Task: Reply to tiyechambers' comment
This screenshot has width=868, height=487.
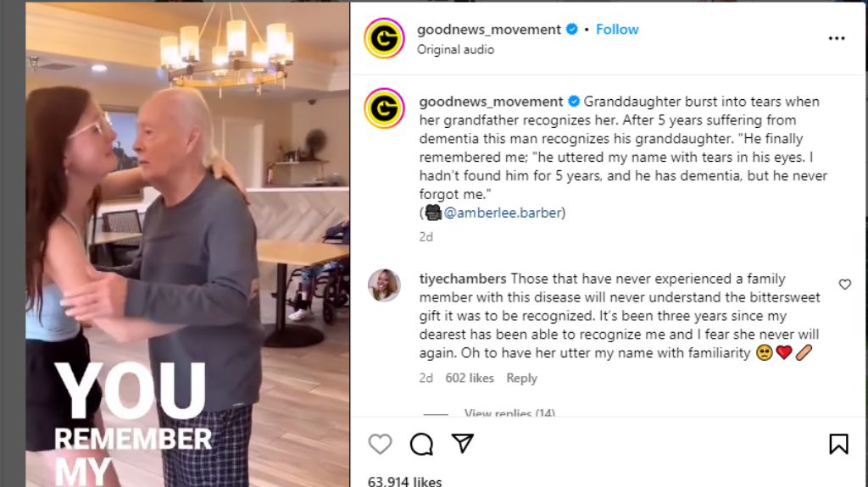Action: tap(521, 378)
